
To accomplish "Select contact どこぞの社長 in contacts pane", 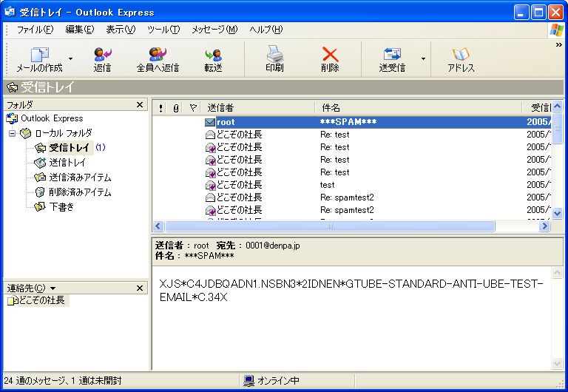I will coord(41,300).
